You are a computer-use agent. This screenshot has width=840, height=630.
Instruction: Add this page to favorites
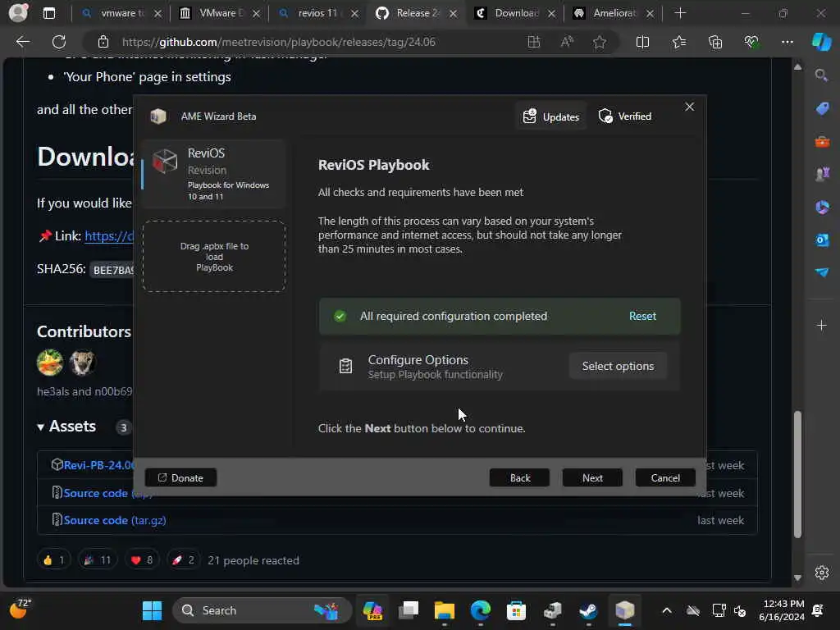tap(600, 42)
